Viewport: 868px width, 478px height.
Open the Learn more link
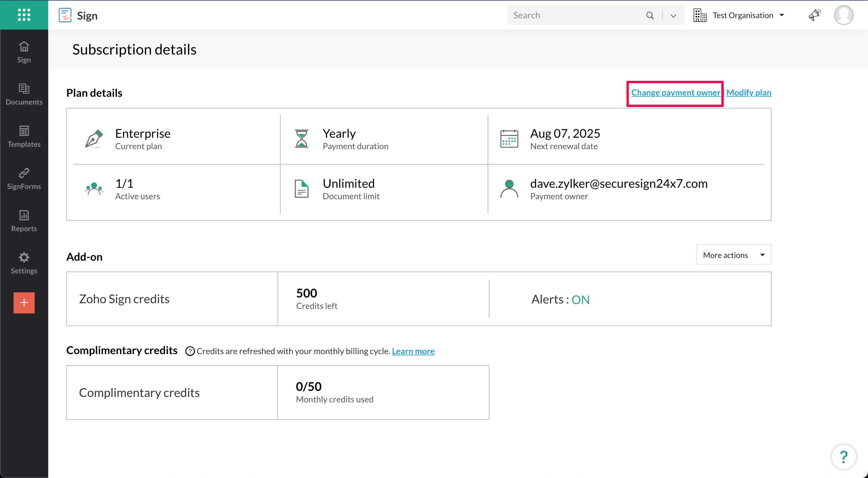(413, 351)
